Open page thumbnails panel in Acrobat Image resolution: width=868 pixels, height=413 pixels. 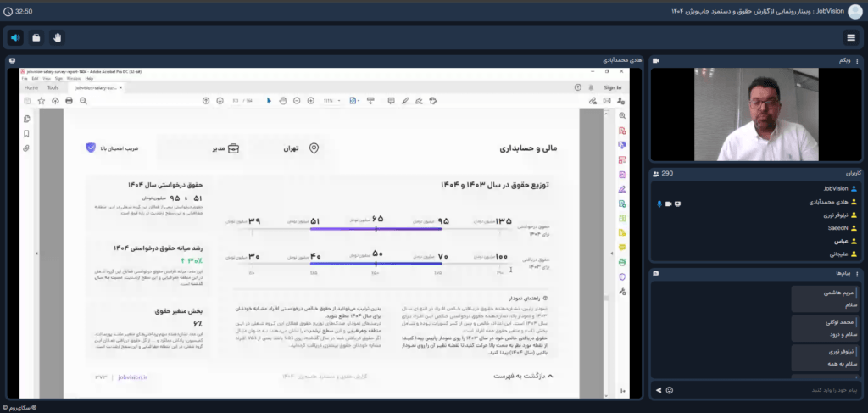point(26,119)
